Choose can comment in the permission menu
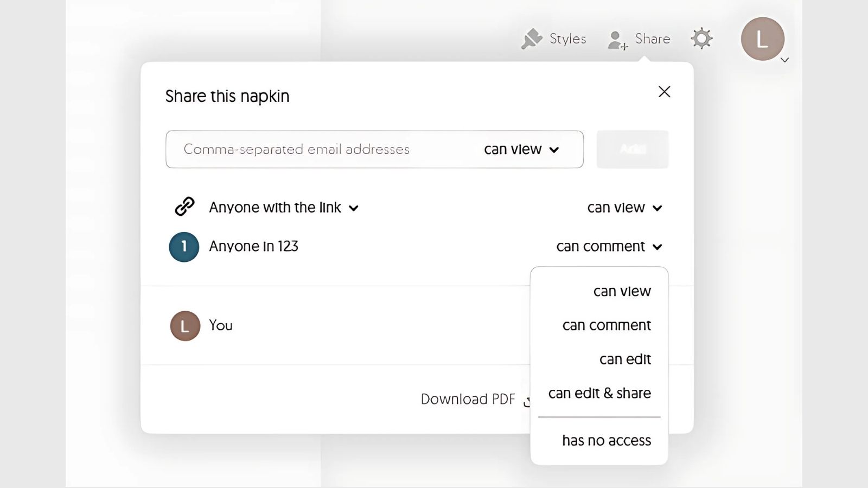 tap(606, 325)
